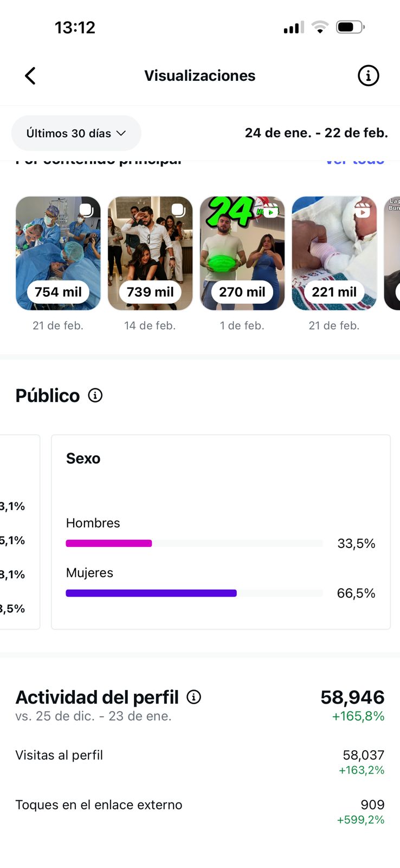The image size is (400, 868).
Task: Tap info icon next to Actividad del perfil
Action: point(193,697)
